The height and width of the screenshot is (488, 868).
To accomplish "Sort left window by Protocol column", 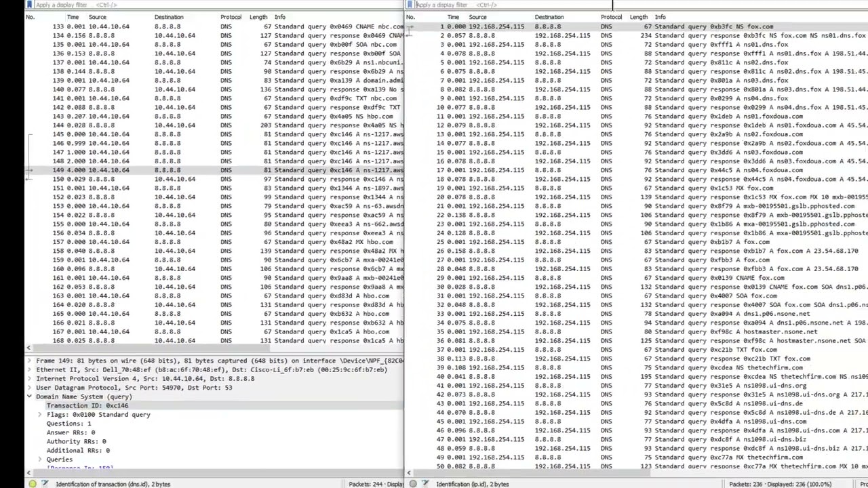I will pyautogui.click(x=231, y=17).
